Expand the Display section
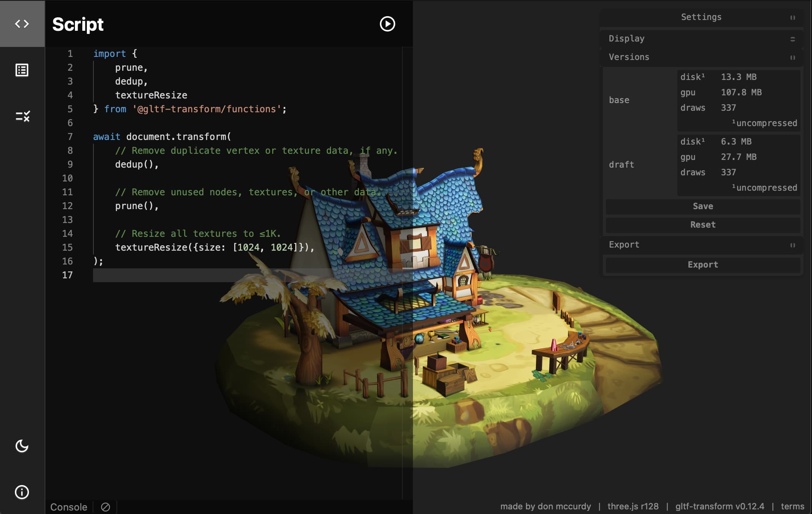 tap(701, 38)
